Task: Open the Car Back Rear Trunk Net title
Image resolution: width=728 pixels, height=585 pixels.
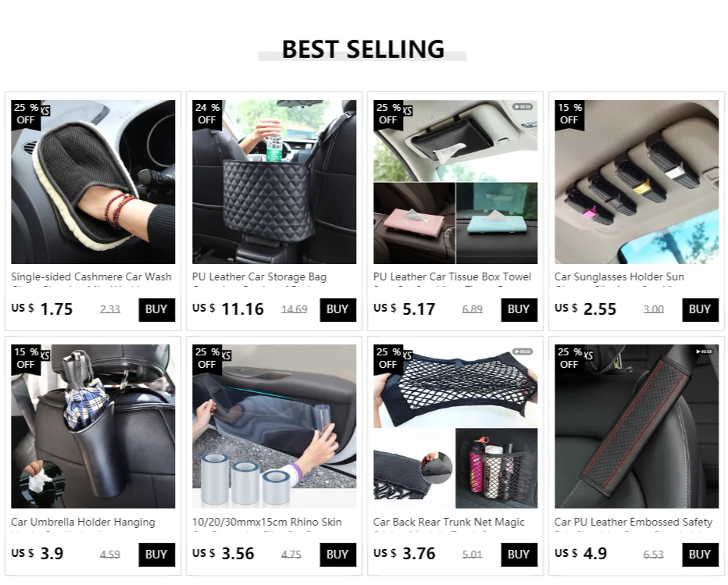Action: 449,523
